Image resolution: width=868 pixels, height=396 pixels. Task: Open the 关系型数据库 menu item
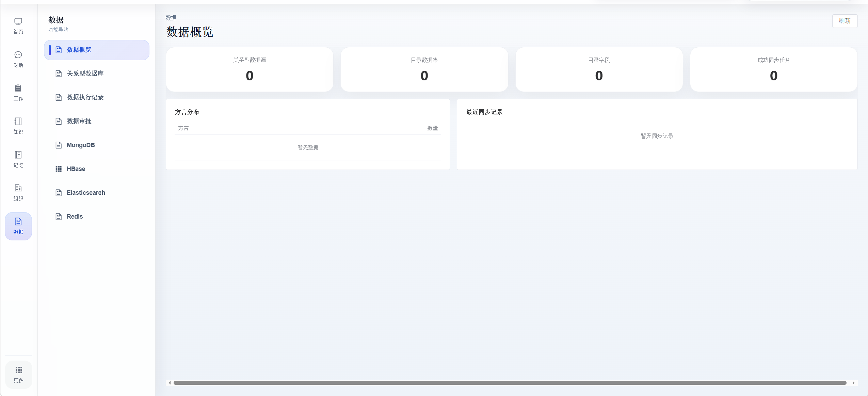click(97, 74)
